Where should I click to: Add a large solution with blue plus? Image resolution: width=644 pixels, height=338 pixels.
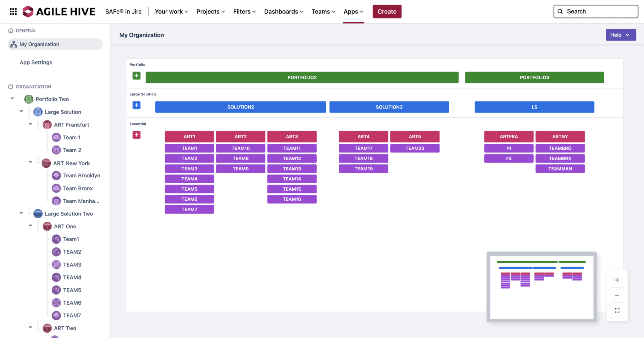[x=136, y=105]
